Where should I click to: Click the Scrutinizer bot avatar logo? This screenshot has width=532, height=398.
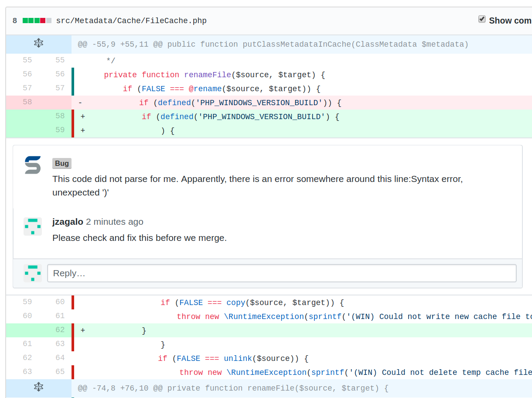tap(33, 165)
